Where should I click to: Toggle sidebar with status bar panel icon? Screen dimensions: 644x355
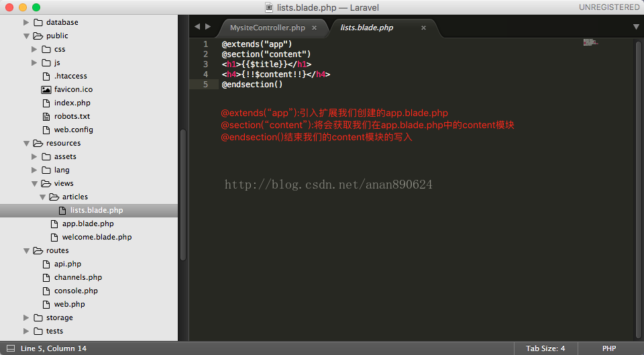click(11, 348)
